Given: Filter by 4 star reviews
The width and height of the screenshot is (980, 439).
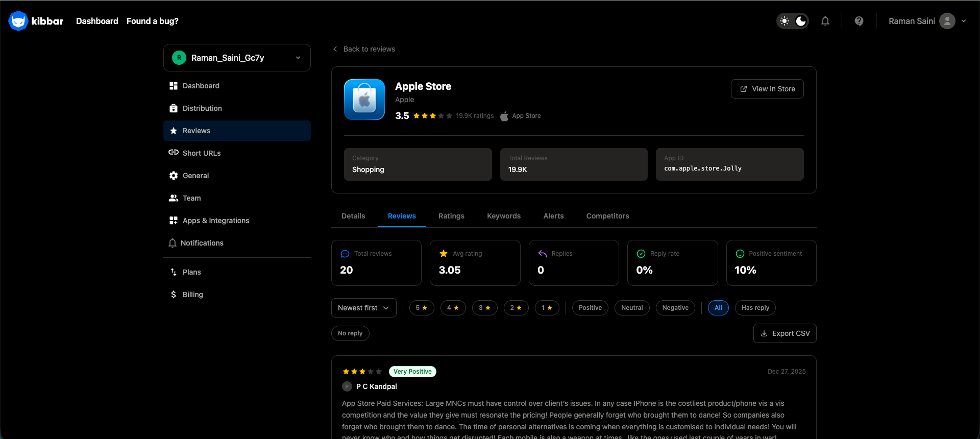Looking at the screenshot, I should tap(453, 308).
